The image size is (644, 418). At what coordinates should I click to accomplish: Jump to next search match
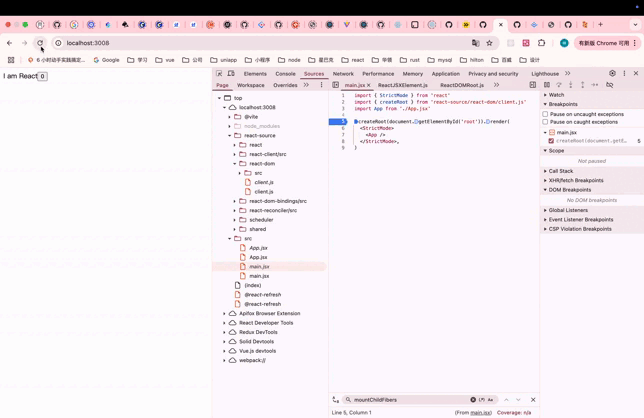[x=518, y=400]
